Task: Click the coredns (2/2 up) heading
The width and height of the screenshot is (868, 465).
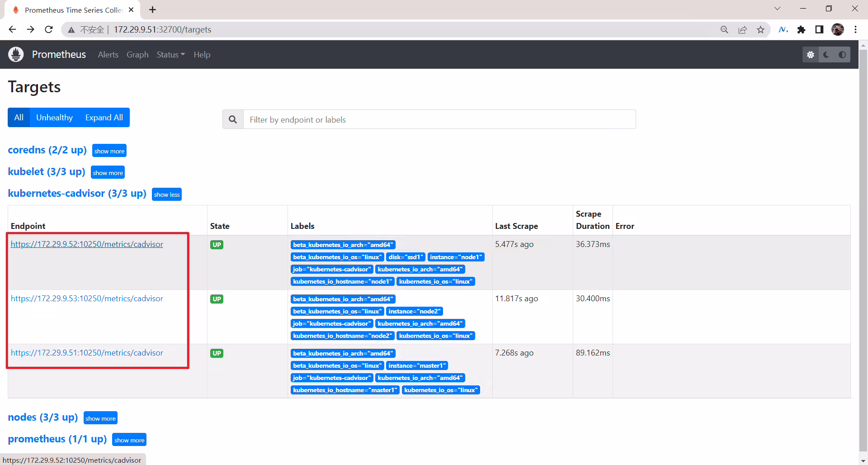Action: tap(47, 150)
